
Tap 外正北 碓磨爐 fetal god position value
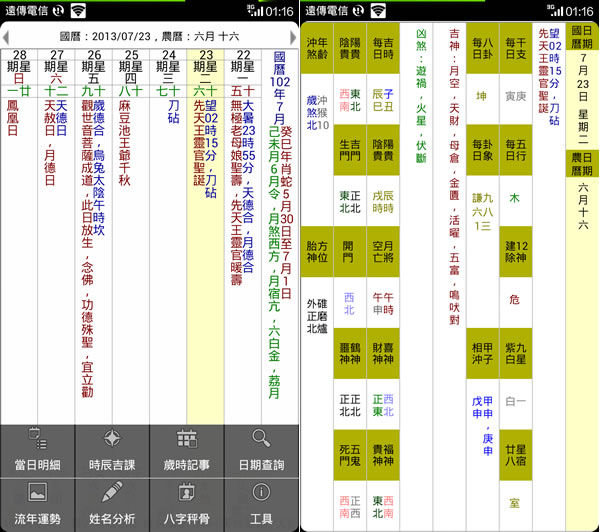click(317, 316)
